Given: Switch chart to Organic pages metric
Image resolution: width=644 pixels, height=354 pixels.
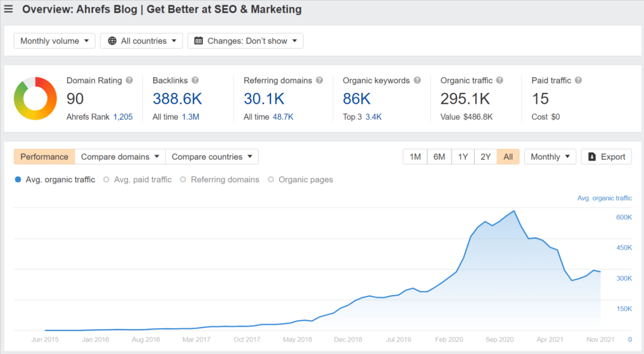Looking at the screenshot, I should (271, 179).
